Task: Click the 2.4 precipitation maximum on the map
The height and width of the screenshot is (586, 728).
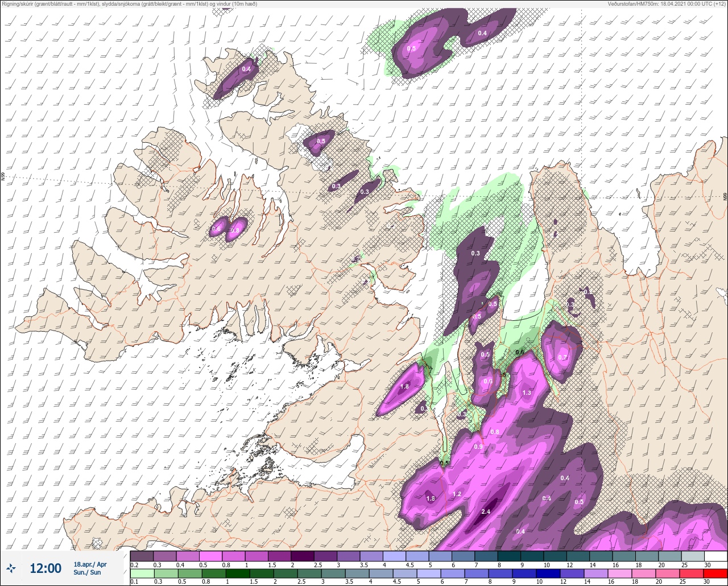Action: tap(486, 511)
